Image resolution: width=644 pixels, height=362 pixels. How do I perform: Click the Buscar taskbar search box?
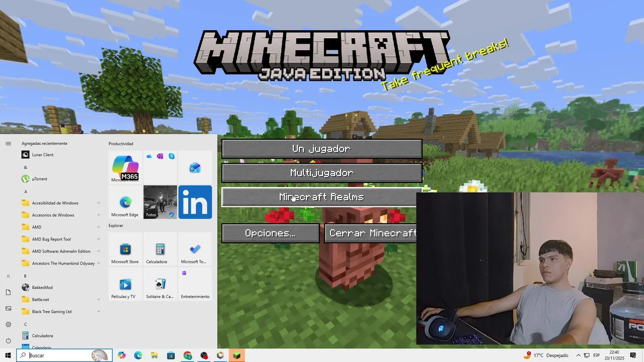pos(64,355)
